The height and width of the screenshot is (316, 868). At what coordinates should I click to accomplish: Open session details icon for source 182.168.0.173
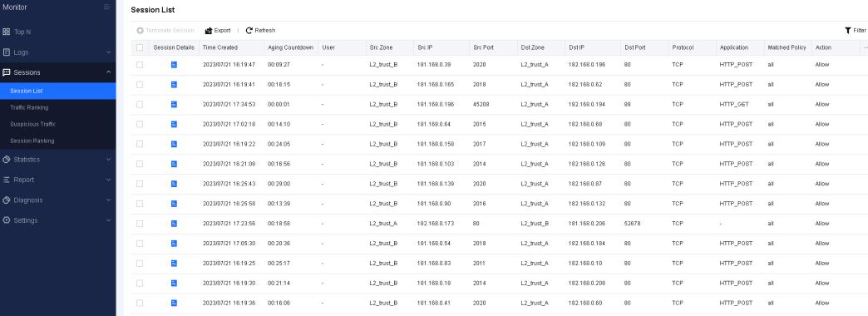point(174,224)
